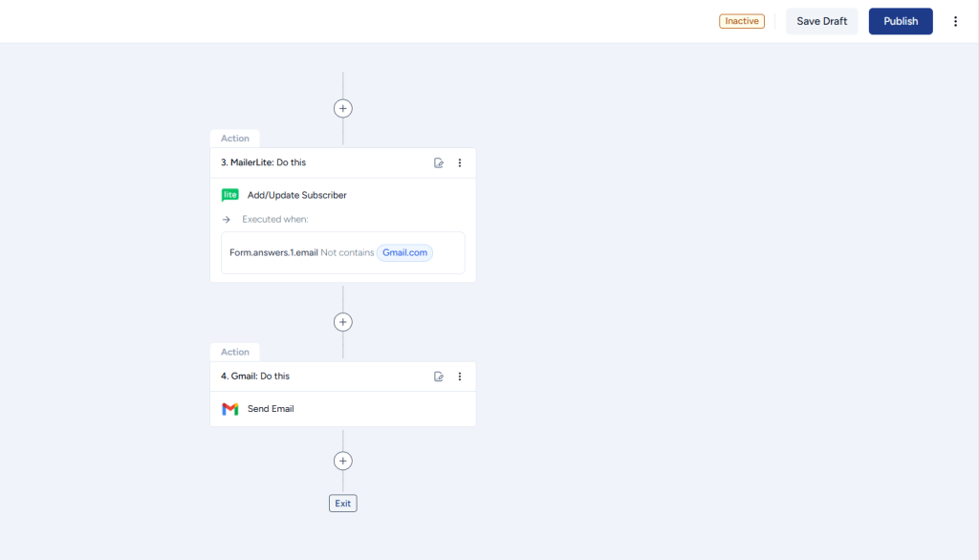The image size is (979, 560).
Task: Open the Gmail step three-dot menu
Action: click(x=460, y=377)
